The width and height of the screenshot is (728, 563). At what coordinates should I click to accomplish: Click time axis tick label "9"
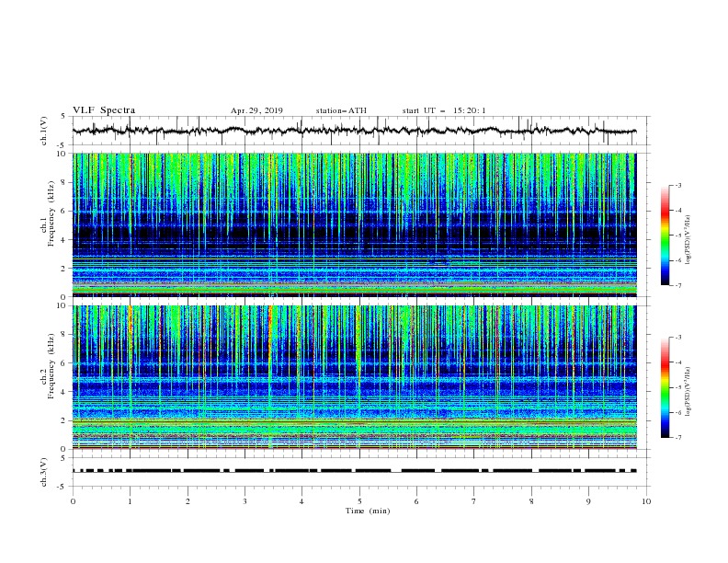[588, 501]
